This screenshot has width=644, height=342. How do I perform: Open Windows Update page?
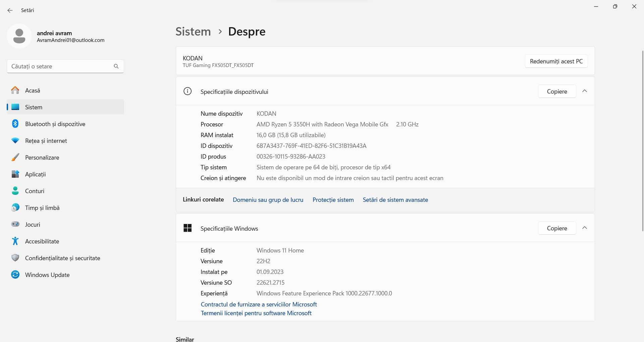point(65,275)
